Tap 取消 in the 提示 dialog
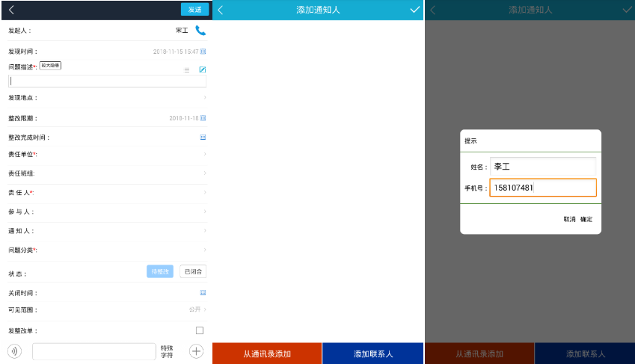 [x=569, y=219]
